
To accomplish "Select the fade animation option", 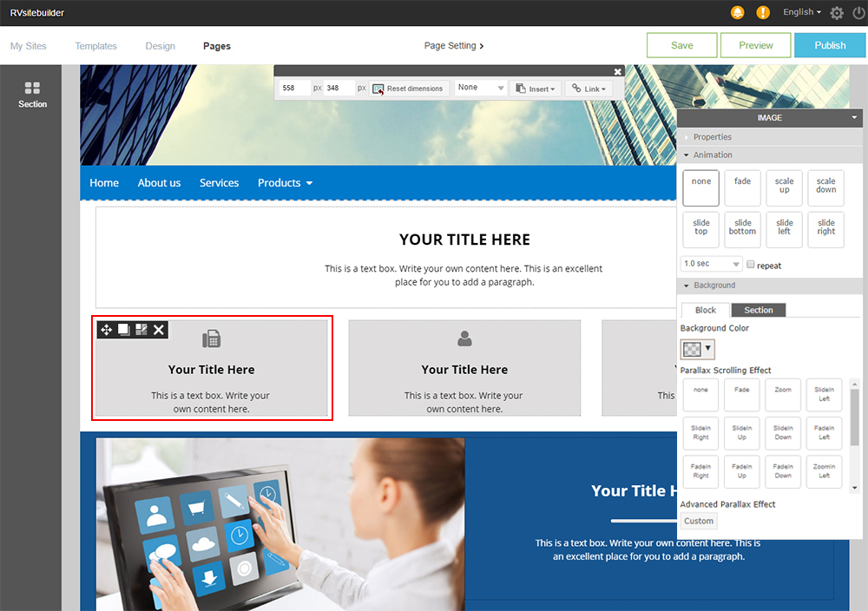I will (743, 187).
